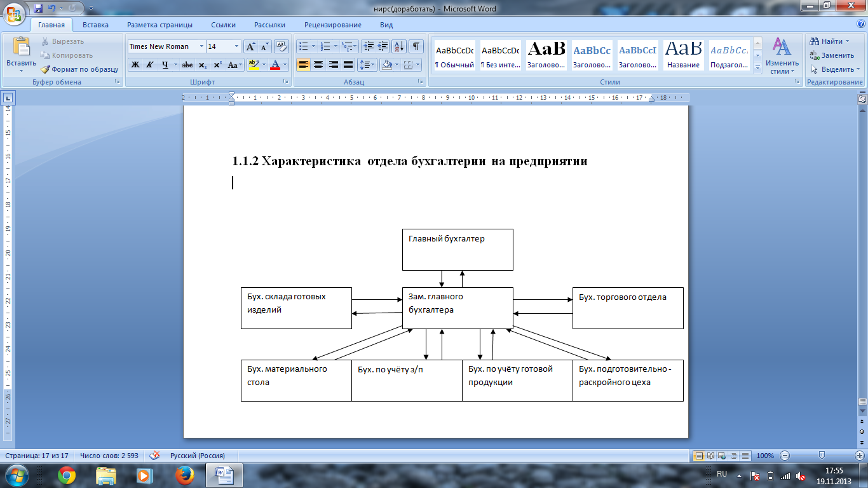Align text left
The height and width of the screenshot is (488, 868).
[304, 65]
